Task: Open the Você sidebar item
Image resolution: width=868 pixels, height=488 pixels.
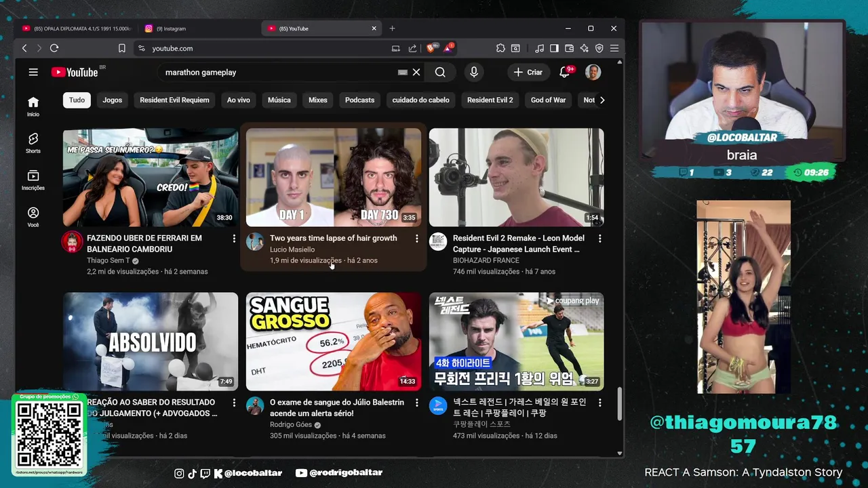Action: pyautogui.click(x=33, y=217)
